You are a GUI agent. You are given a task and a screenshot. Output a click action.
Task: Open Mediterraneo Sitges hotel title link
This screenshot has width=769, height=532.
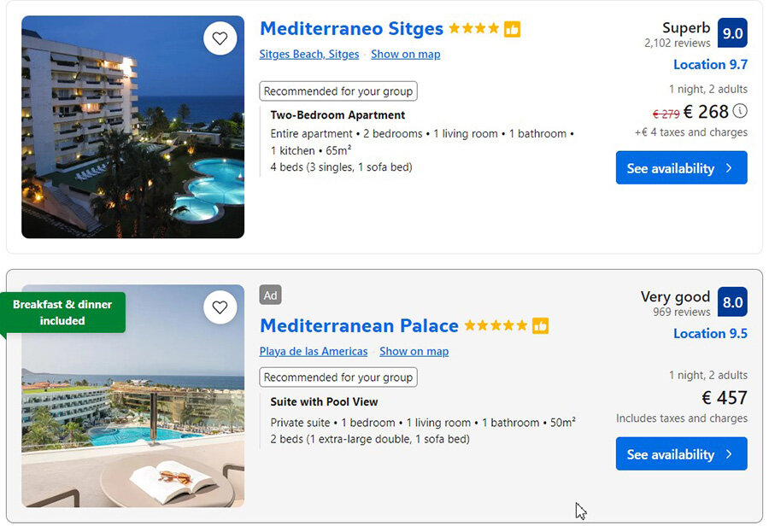pyautogui.click(x=352, y=28)
